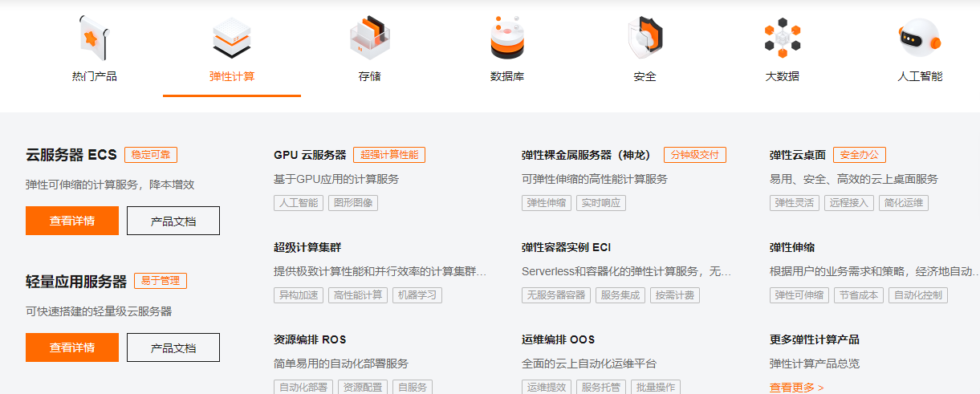980x394 pixels.
Task: Click 查看详情 under 轻量应用服务器
Action: pos(72,347)
